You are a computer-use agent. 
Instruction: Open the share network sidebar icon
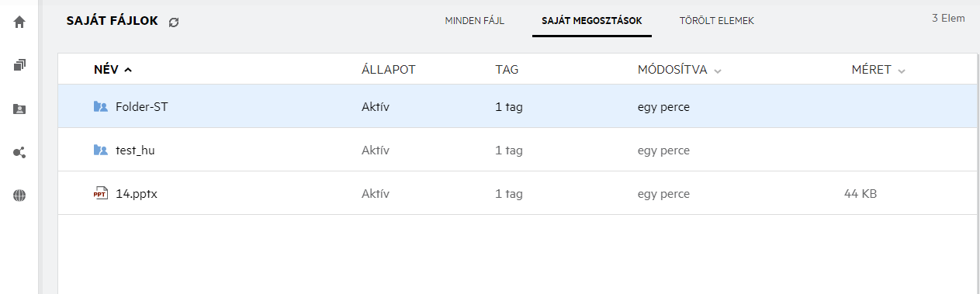pyautogui.click(x=19, y=153)
